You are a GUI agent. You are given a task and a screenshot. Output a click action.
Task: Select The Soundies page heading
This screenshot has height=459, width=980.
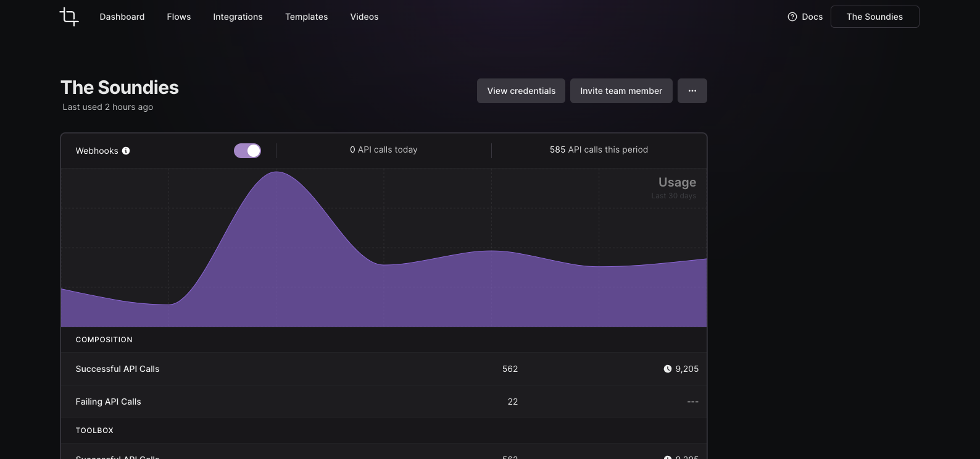pyautogui.click(x=120, y=88)
